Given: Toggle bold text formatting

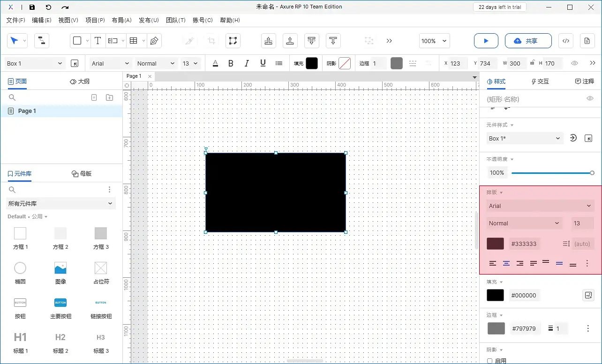Looking at the screenshot, I should [231, 63].
